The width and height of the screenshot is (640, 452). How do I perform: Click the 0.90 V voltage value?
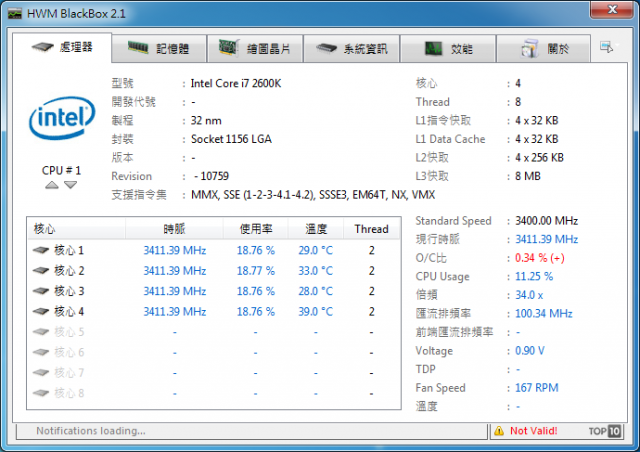[x=530, y=350]
